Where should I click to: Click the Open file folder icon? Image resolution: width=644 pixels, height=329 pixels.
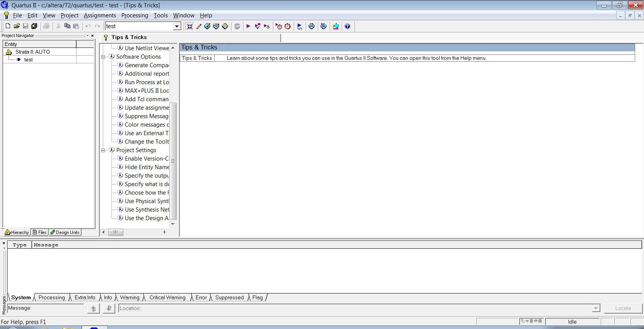pyautogui.click(x=17, y=26)
